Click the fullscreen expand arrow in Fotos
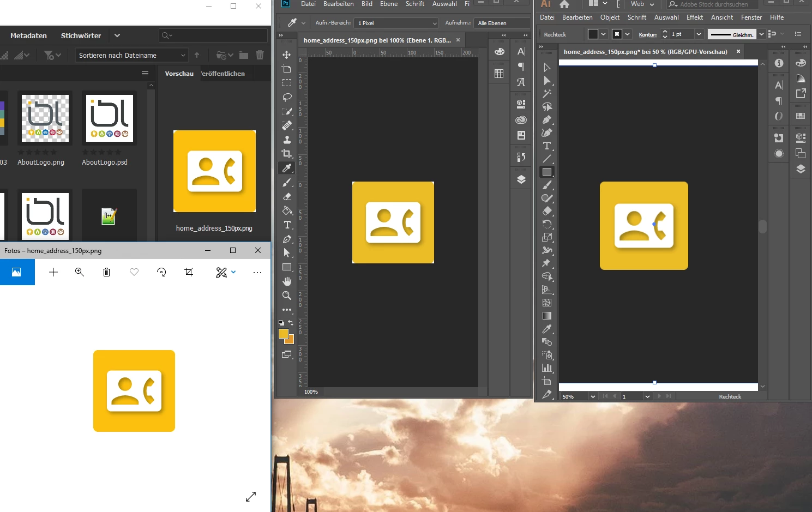Image resolution: width=812 pixels, height=512 pixels. pyautogui.click(x=251, y=497)
